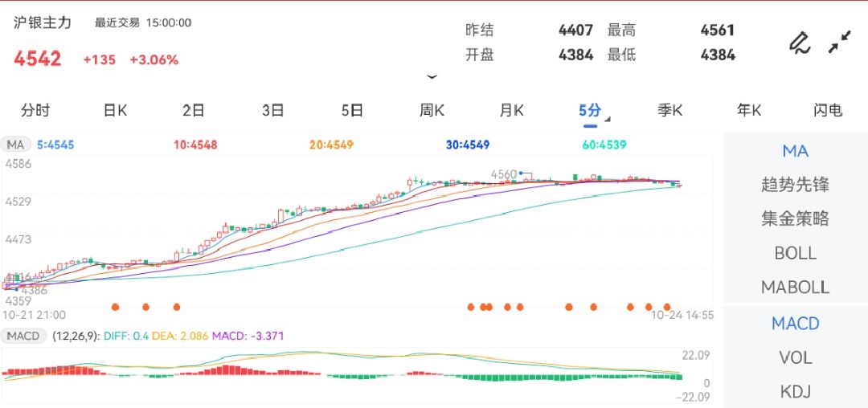The height and width of the screenshot is (408, 868).
Task: Select the MA indicator in the sidebar
Action: [x=796, y=151]
